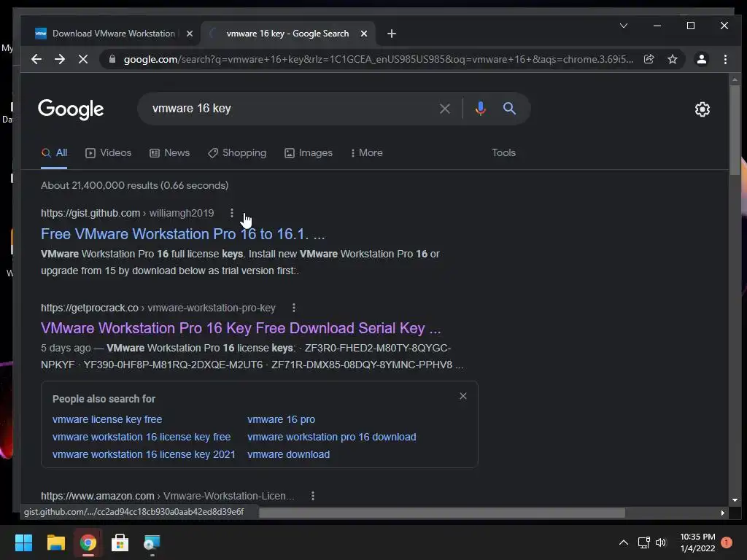Expand the tab search chevron
Screen dimensions: 747x560
(x=623, y=26)
